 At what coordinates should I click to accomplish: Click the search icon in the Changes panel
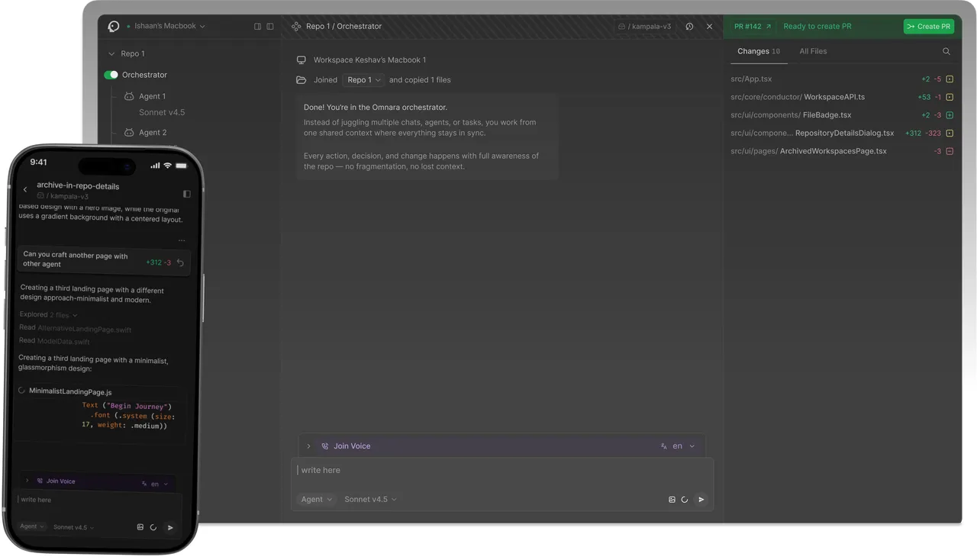946,51
